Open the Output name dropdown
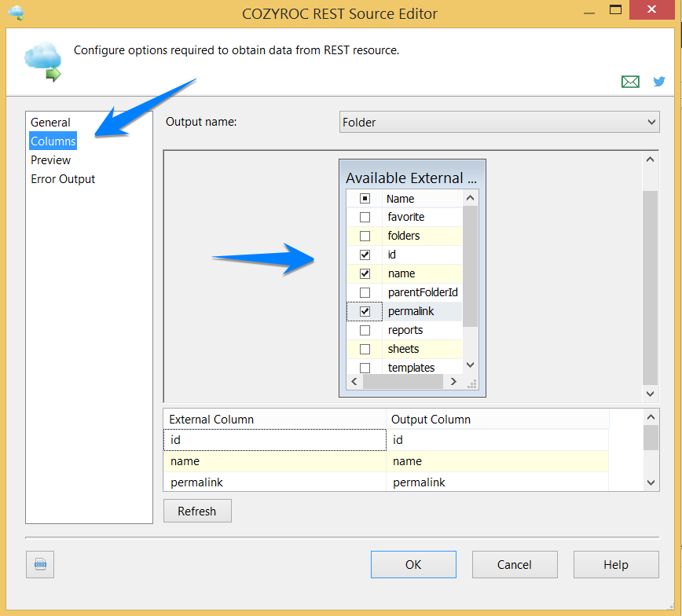Image resolution: width=682 pixels, height=616 pixels. [500, 123]
